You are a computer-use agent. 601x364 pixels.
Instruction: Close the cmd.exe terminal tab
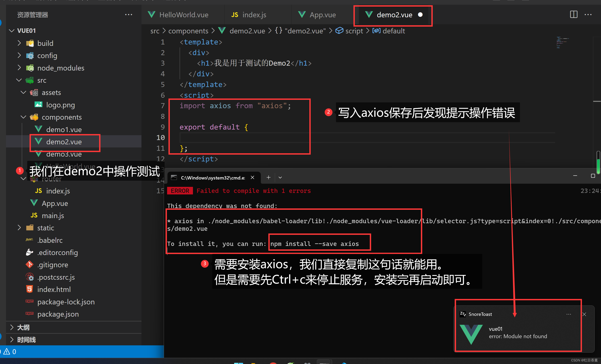click(x=252, y=178)
